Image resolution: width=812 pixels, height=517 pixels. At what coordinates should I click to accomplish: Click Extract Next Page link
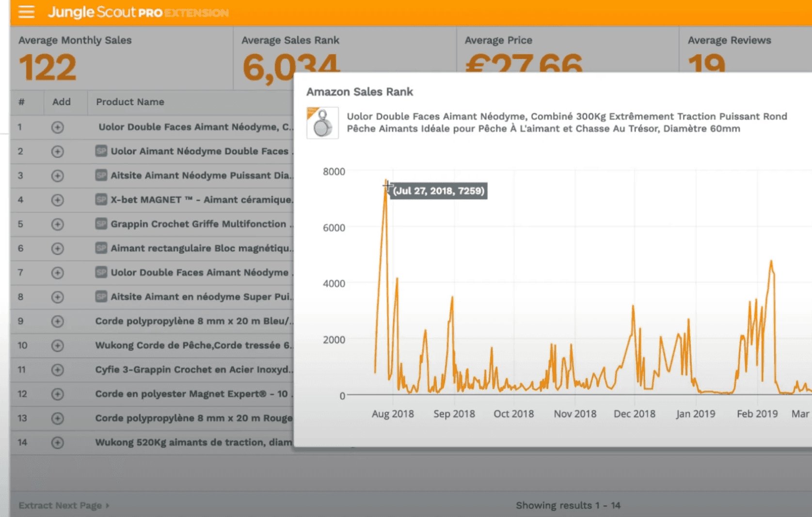pyautogui.click(x=60, y=505)
